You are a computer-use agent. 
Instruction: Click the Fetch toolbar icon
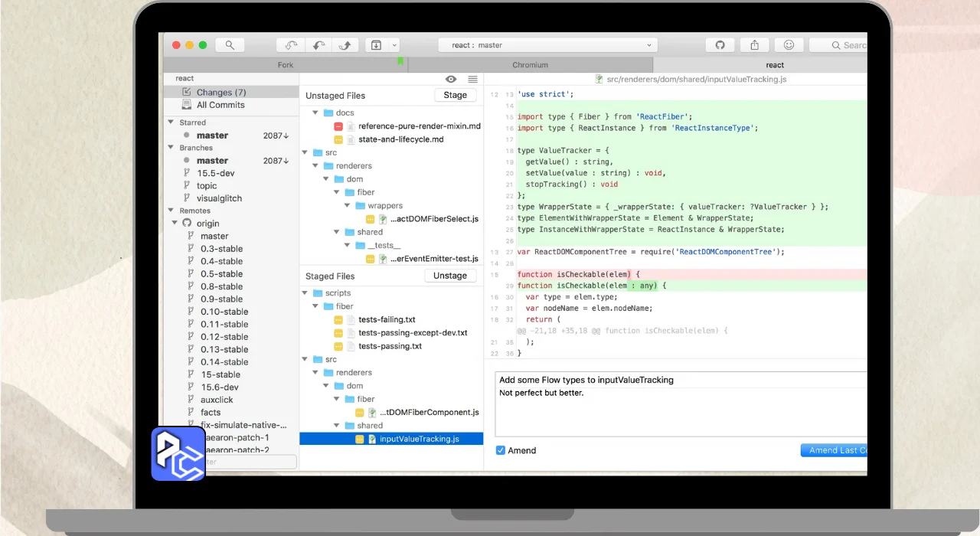click(x=290, y=45)
